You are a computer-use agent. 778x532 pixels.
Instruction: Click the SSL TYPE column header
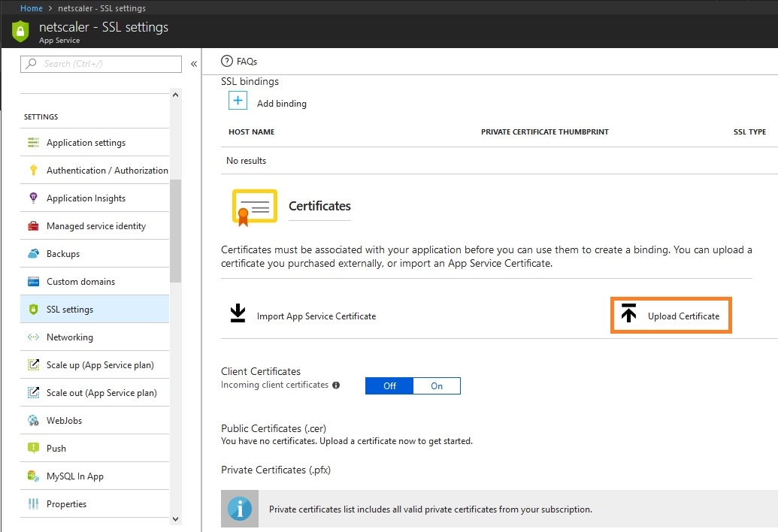749,132
